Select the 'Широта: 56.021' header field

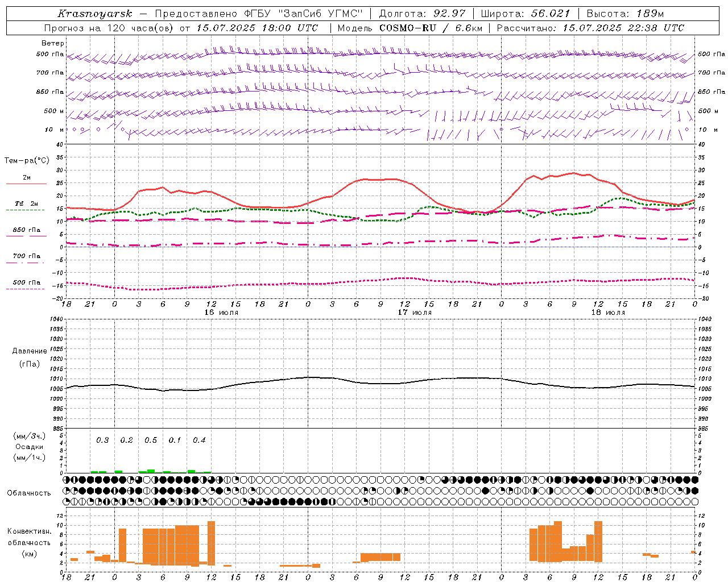(x=526, y=14)
